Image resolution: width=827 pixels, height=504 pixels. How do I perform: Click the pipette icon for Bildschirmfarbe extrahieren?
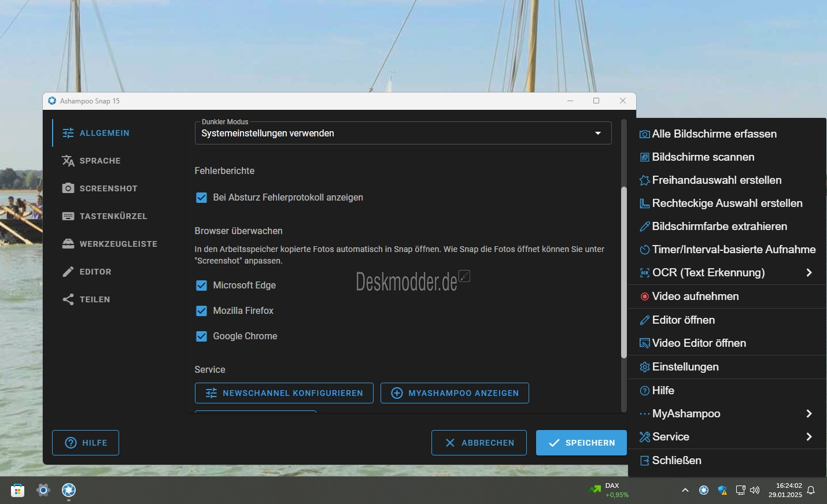(x=644, y=227)
